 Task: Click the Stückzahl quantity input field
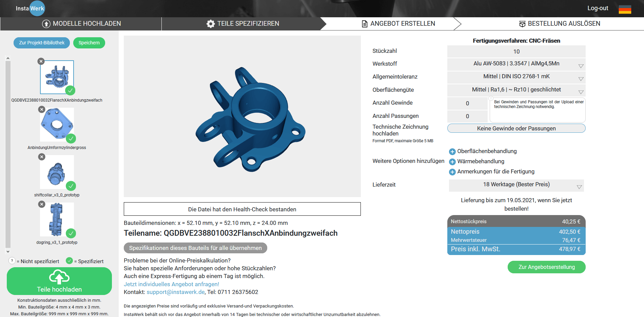pos(516,51)
